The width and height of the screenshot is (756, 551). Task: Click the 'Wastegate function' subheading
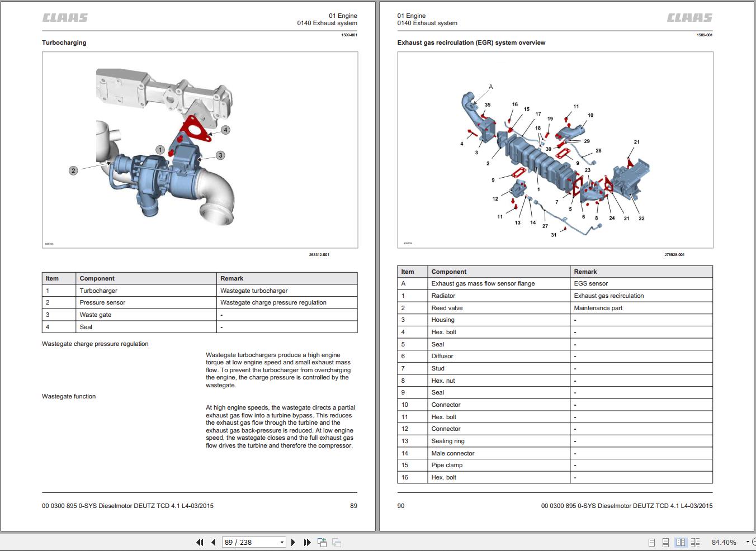click(69, 396)
